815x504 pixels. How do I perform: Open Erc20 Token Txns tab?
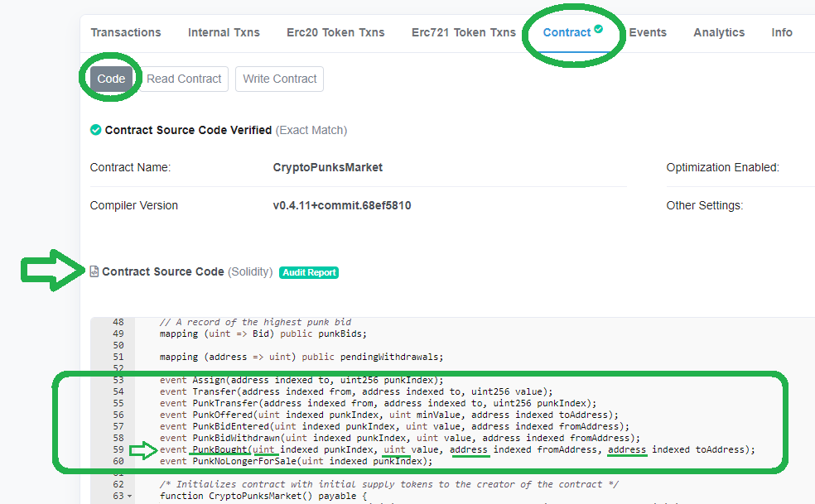[335, 32]
